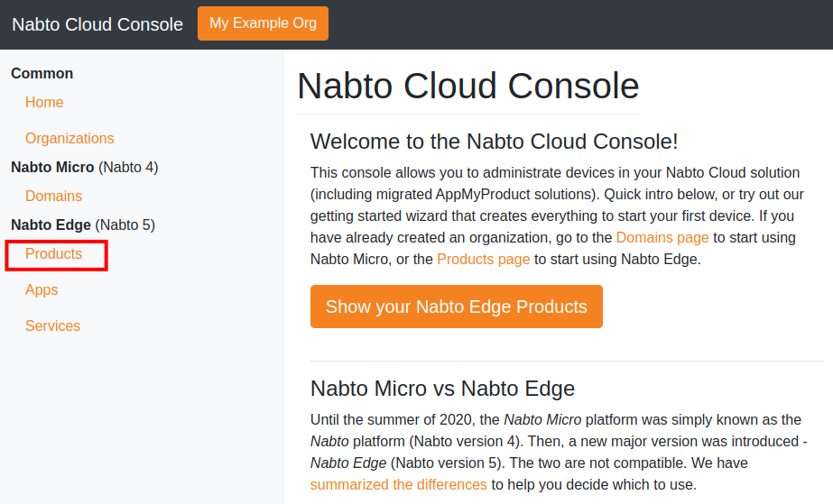Navigate to Apps in the sidebar
Image resolution: width=833 pixels, height=504 pixels.
coord(42,290)
